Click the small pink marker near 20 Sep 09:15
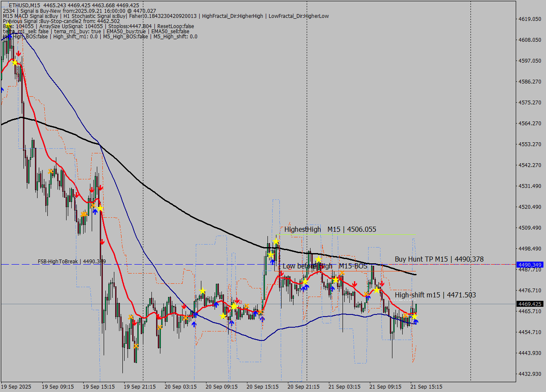The width and height of the screenshot is (546, 392). (x=240, y=302)
